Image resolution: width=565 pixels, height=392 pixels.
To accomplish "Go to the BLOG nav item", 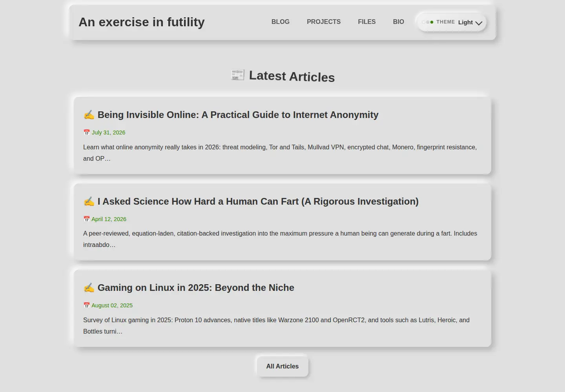I will 281,22.
